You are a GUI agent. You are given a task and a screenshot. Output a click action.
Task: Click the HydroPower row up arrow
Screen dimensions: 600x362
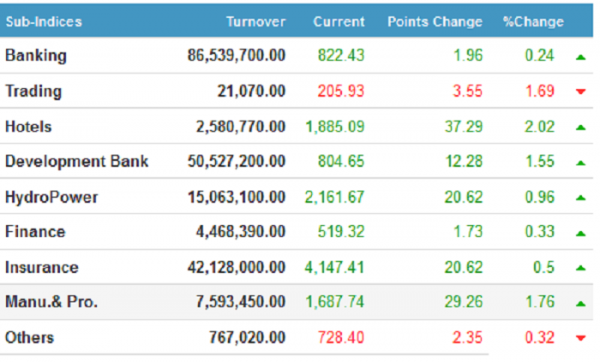point(580,198)
